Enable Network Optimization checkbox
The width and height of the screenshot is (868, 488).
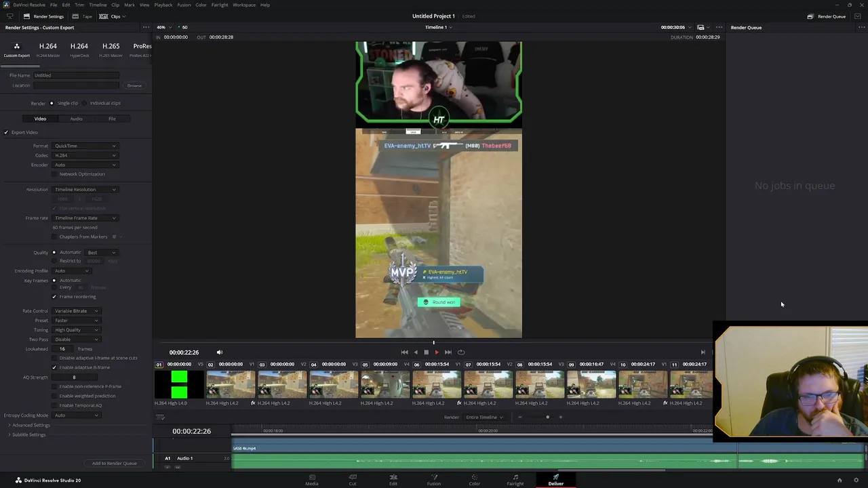point(55,174)
